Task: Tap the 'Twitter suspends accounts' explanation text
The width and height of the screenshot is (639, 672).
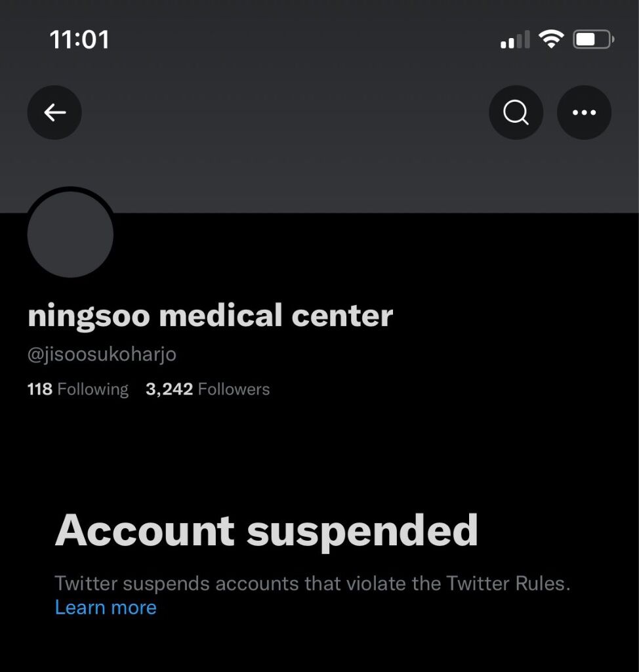Action: (312, 583)
